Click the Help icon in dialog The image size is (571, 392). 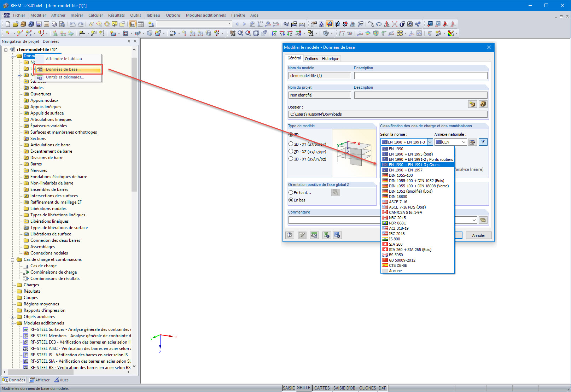click(290, 235)
